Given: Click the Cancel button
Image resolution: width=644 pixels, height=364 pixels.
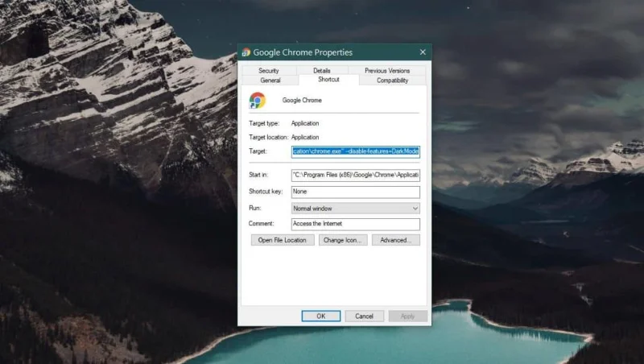Looking at the screenshot, I should (365, 316).
